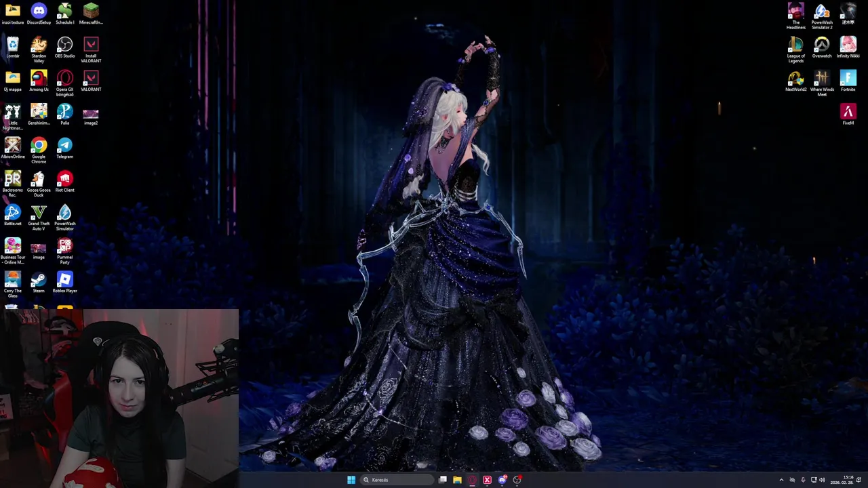Open Minecraft Installer desktop icon

91,14
